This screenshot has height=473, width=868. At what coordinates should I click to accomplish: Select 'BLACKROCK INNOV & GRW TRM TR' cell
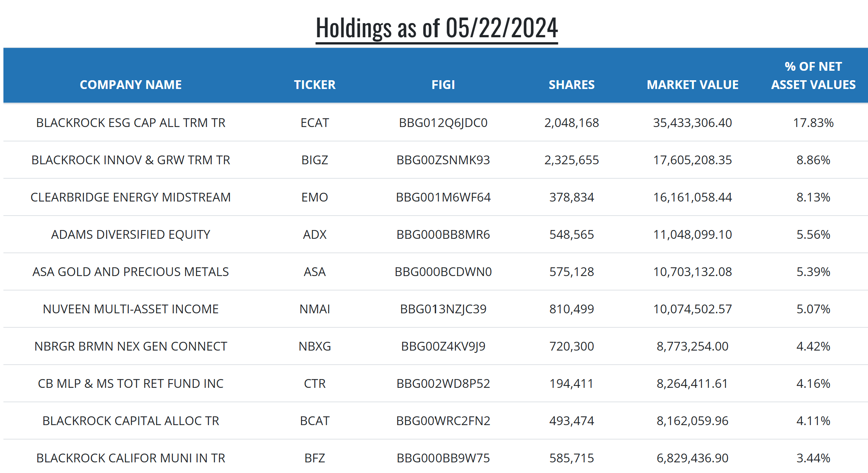point(131,160)
